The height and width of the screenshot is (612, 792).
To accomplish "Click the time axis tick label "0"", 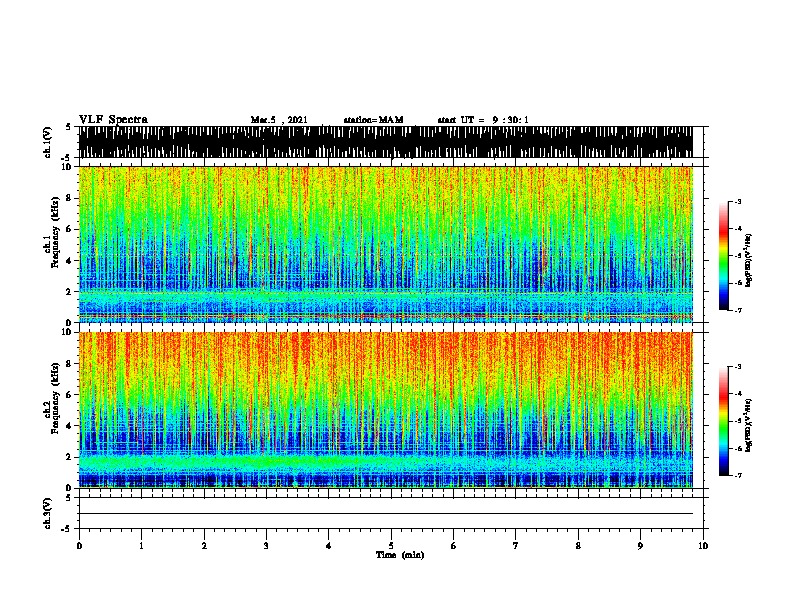I will pyautogui.click(x=79, y=546).
